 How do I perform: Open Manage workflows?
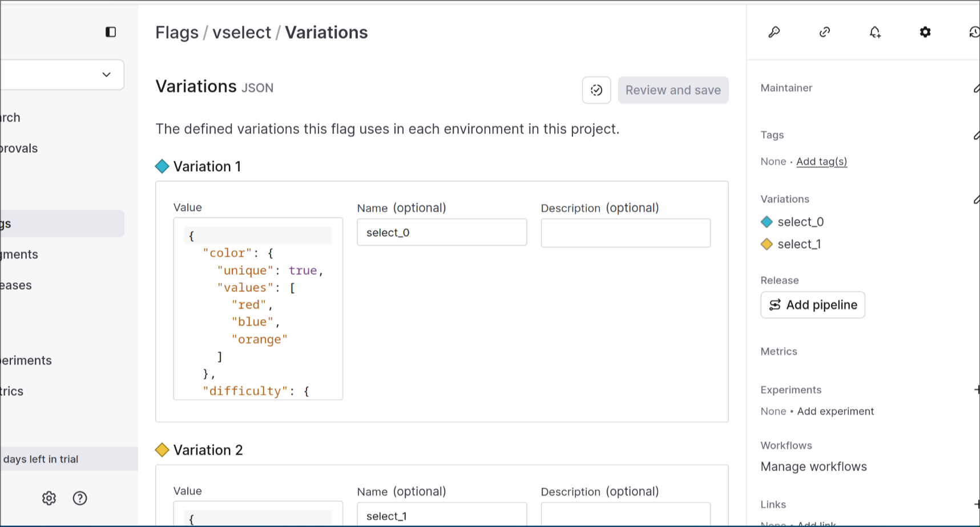pos(813,467)
